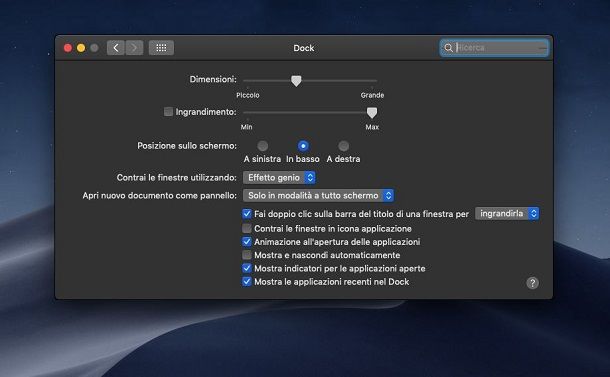The width and height of the screenshot is (610, 377).
Task: Untick Mostra indicatori per le applicazioni aperte
Action: (x=247, y=268)
